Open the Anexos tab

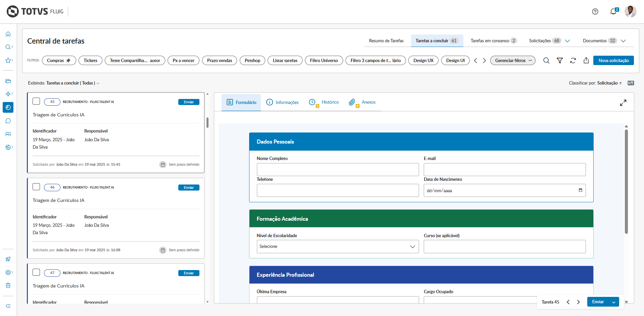(x=362, y=102)
